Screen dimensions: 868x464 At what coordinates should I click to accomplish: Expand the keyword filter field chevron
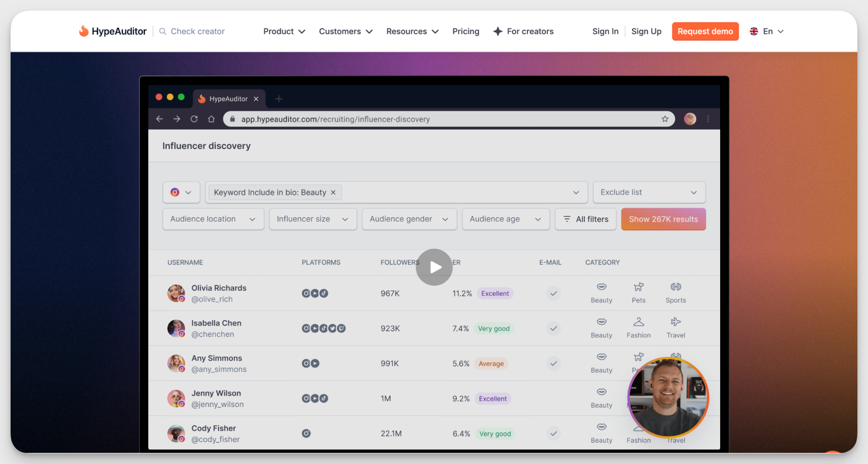click(576, 193)
